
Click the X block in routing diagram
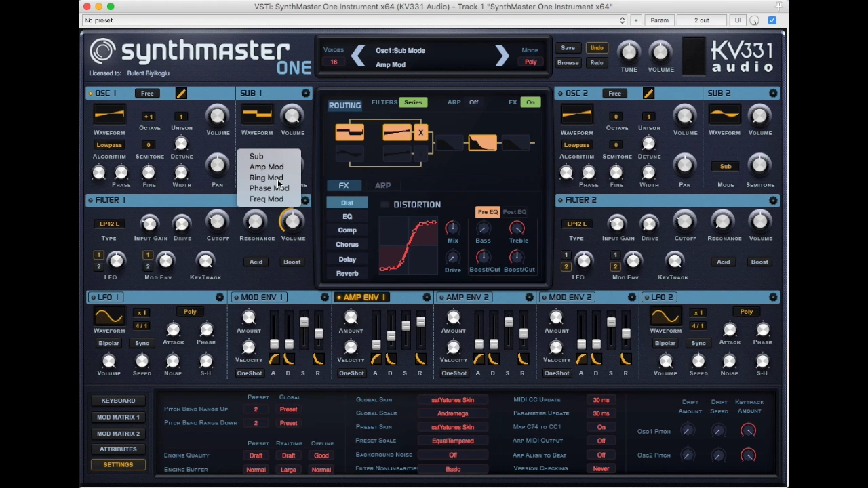pyautogui.click(x=420, y=133)
